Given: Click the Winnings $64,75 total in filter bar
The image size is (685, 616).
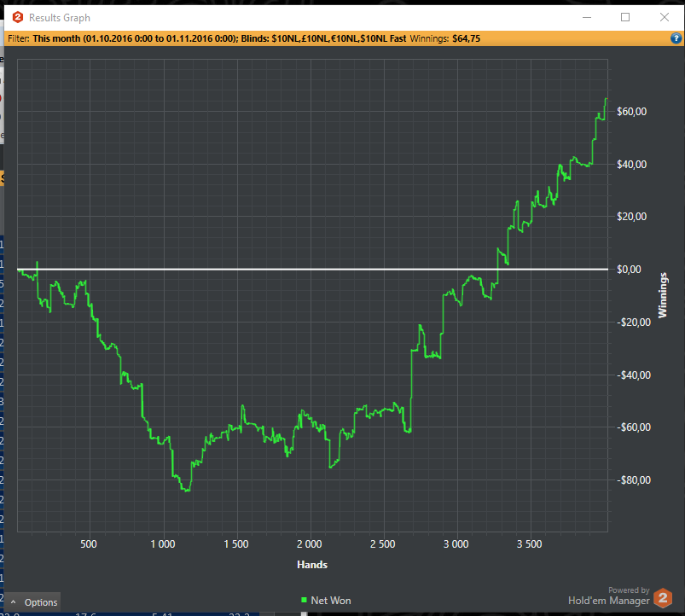Looking at the screenshot, I should 444,38.
